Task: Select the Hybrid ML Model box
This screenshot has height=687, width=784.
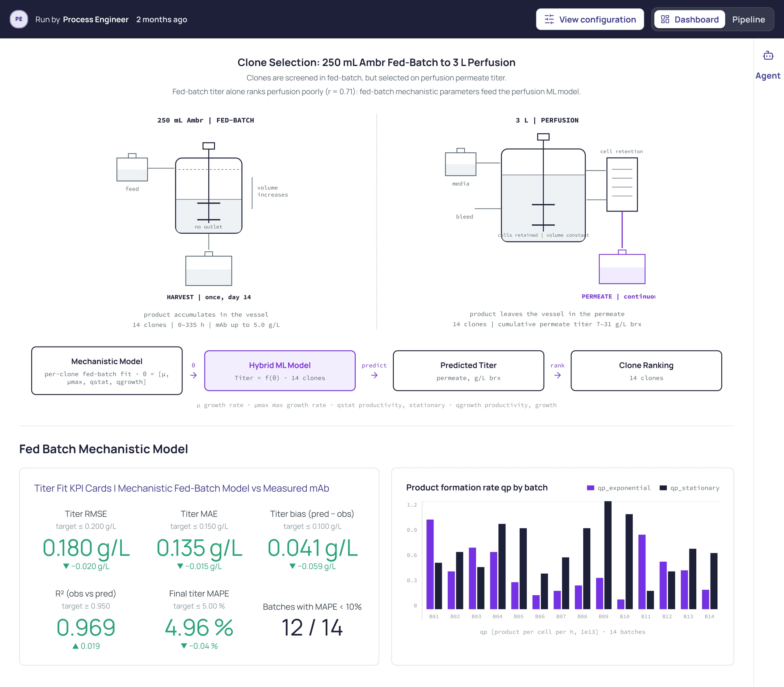Action: 280,371
